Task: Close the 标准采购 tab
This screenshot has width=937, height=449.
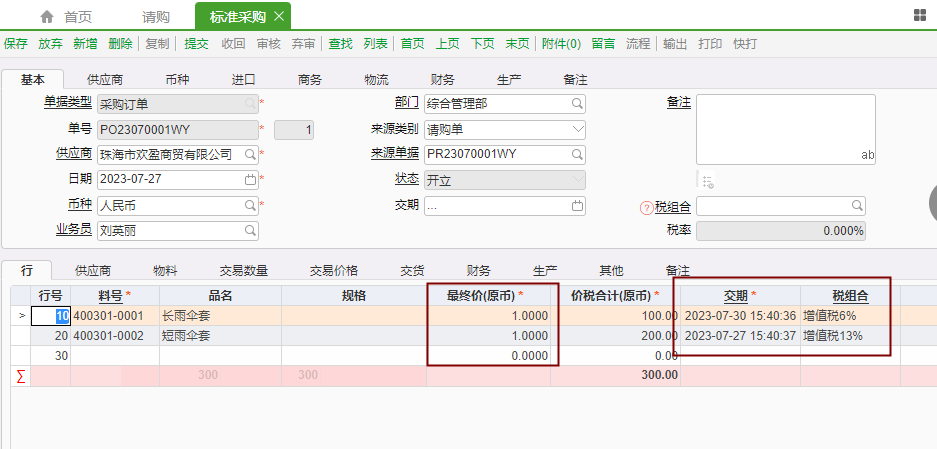Action: click(x=279, y=16)
